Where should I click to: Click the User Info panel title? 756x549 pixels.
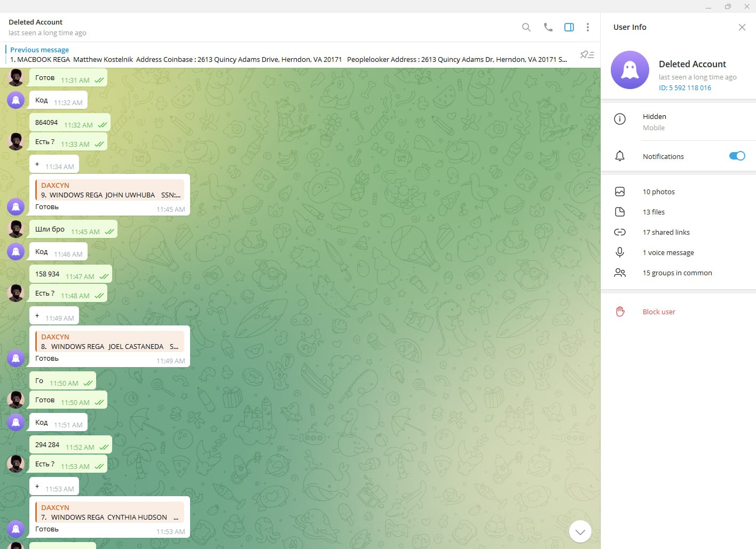[630, 27]
